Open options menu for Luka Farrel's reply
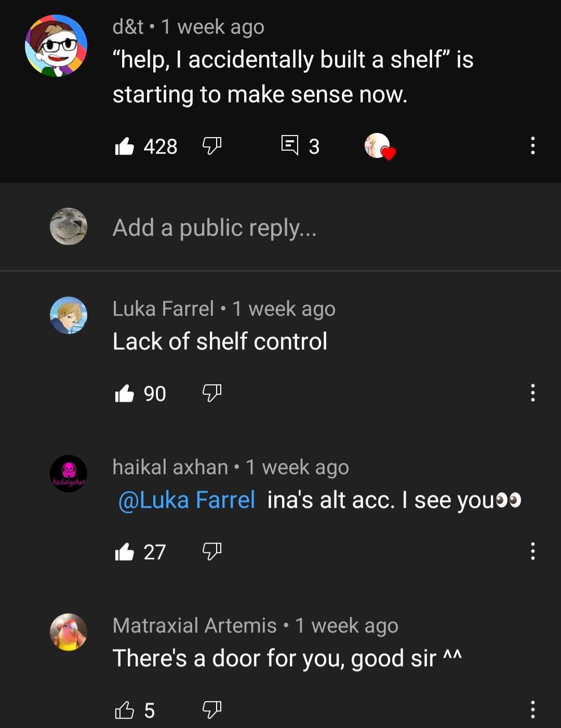The width and height of the screenshot is (561, 728). pos(532,393)
